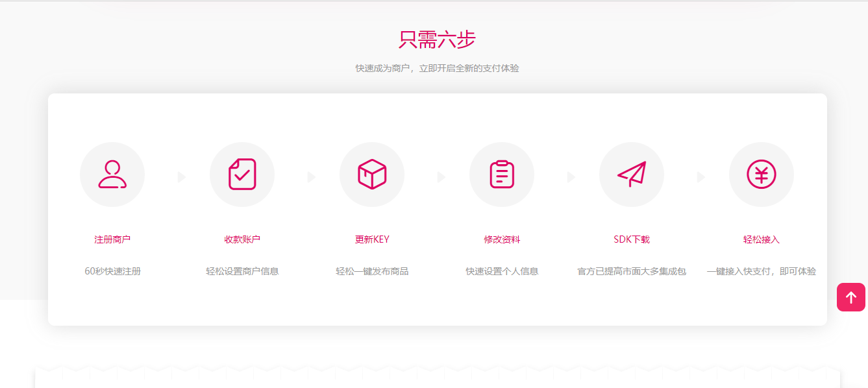Click the checkmark document icon above 收款账户

(x=242, y=175)
